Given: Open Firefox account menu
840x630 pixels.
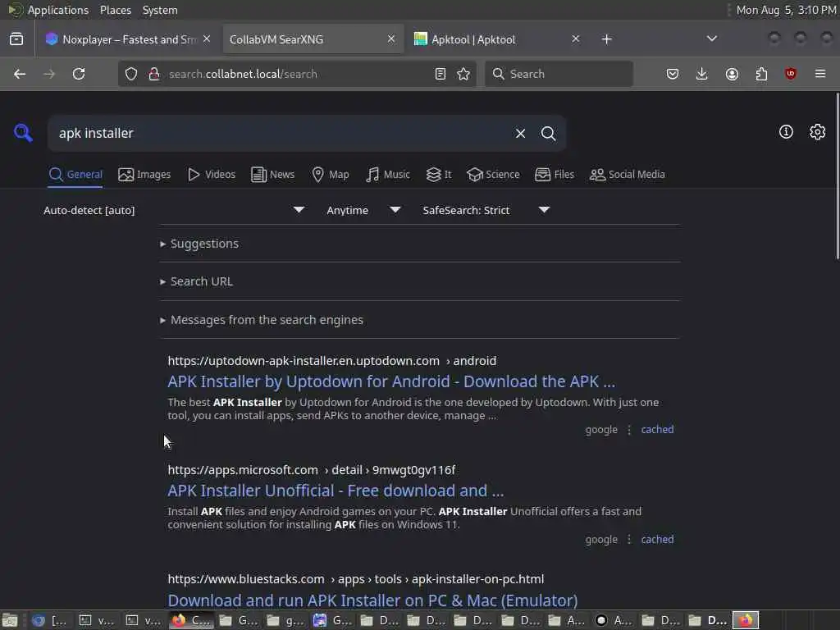Looking at the screenshot, I should [732, 74].
